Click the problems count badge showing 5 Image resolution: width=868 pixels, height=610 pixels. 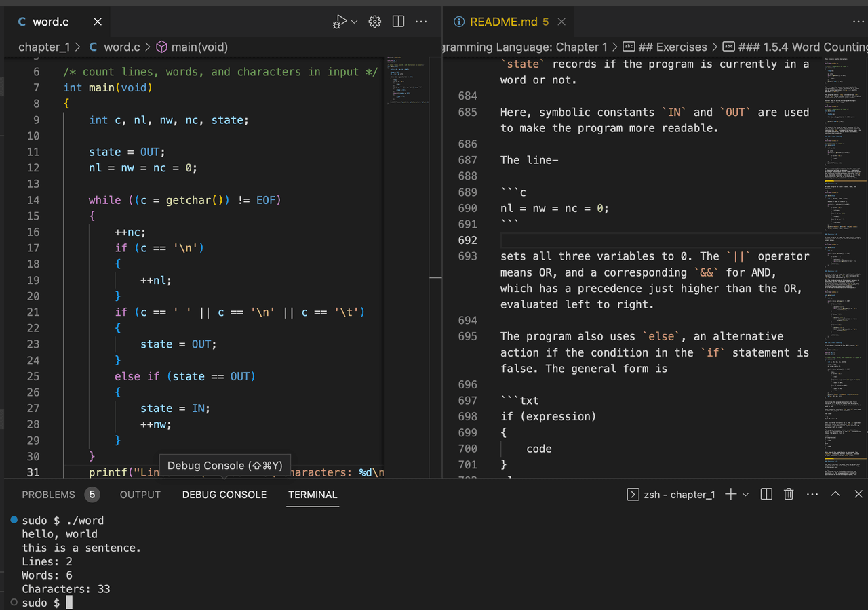tap(92, 495)
